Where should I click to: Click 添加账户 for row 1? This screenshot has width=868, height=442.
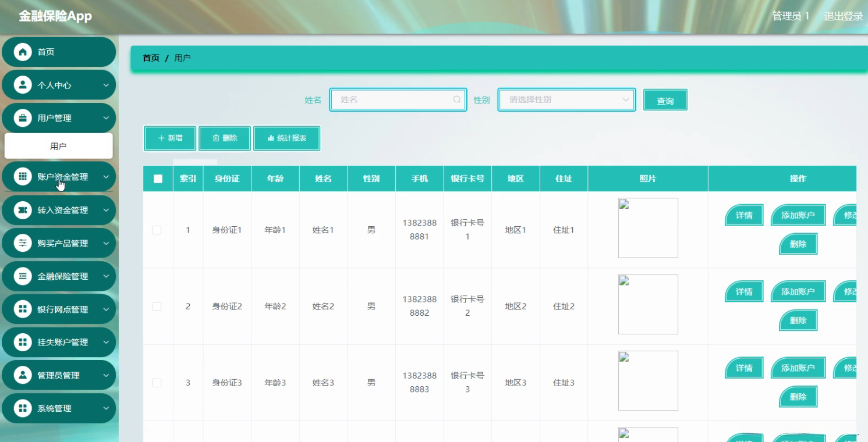[x=798, y=215]
